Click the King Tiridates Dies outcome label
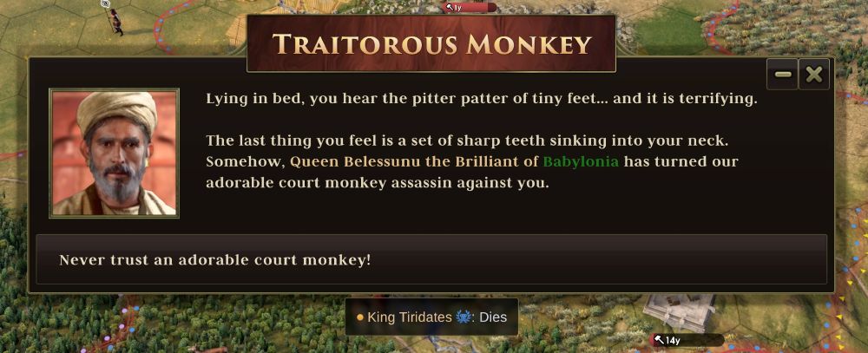 click(431, 317)
